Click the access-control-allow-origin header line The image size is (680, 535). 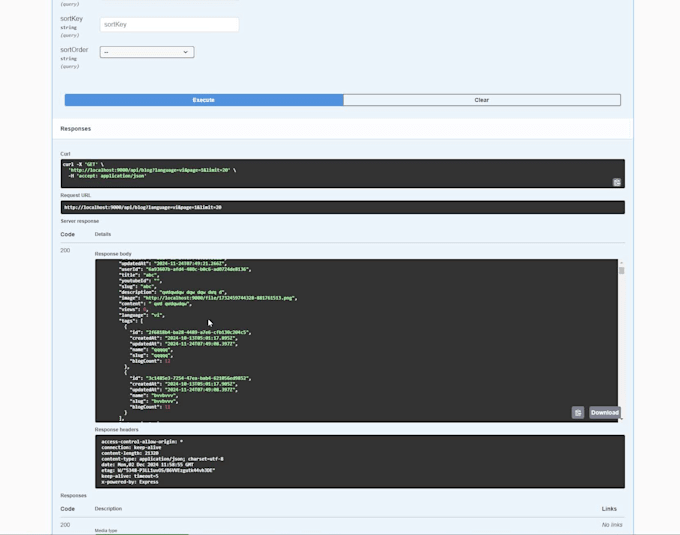coord(142,442)
